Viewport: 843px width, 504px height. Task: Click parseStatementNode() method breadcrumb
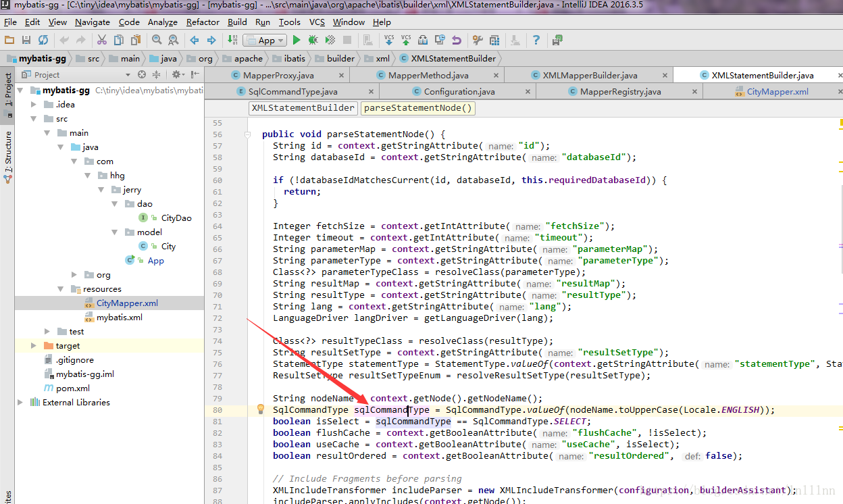[417, 107]
